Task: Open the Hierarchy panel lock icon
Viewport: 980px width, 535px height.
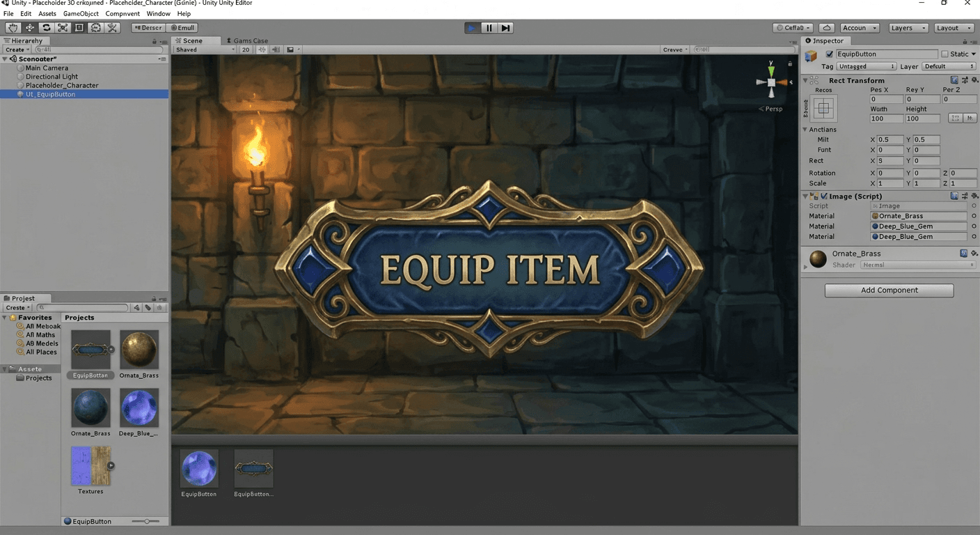Action: coord(155,40)
